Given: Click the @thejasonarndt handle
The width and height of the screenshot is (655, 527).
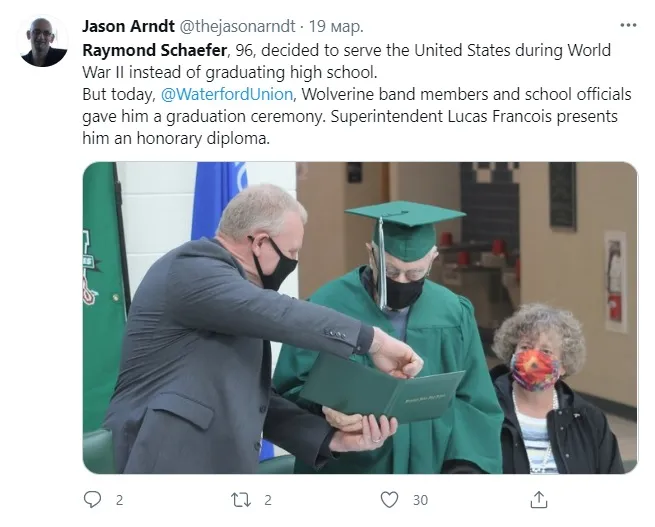Looking at the screenshot, I should 237,26.
